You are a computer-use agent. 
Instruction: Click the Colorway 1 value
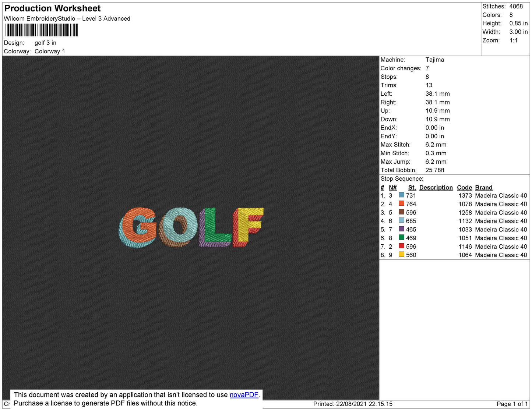point(50,51)
